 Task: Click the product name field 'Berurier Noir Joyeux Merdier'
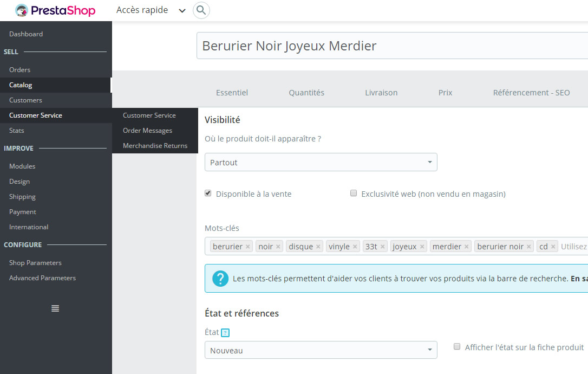tap(392, 46)
